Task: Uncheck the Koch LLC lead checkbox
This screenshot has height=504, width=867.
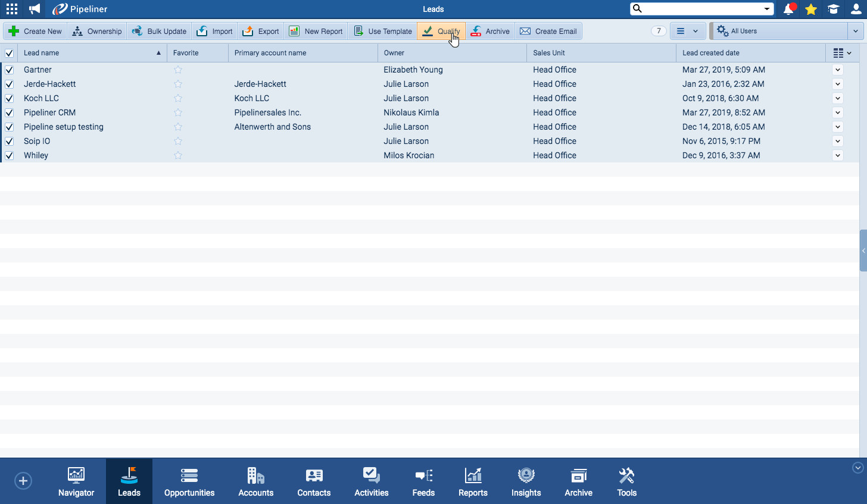Action: point(10,98)
